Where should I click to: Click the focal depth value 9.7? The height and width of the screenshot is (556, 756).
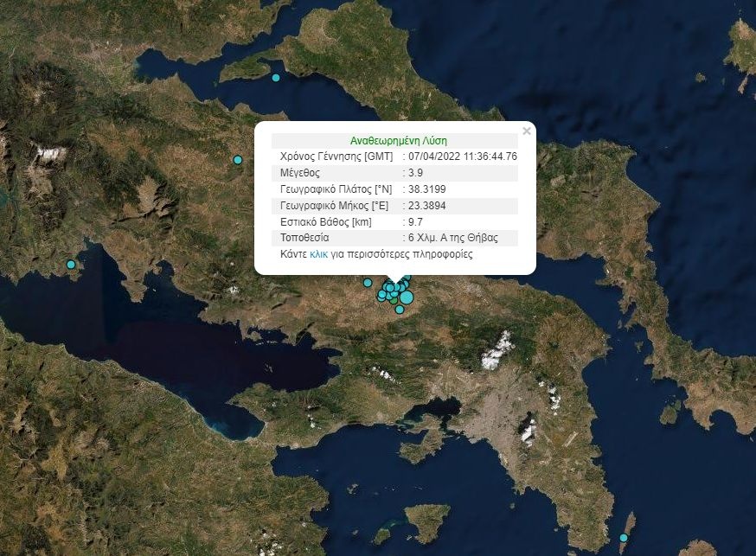point(415,222)
